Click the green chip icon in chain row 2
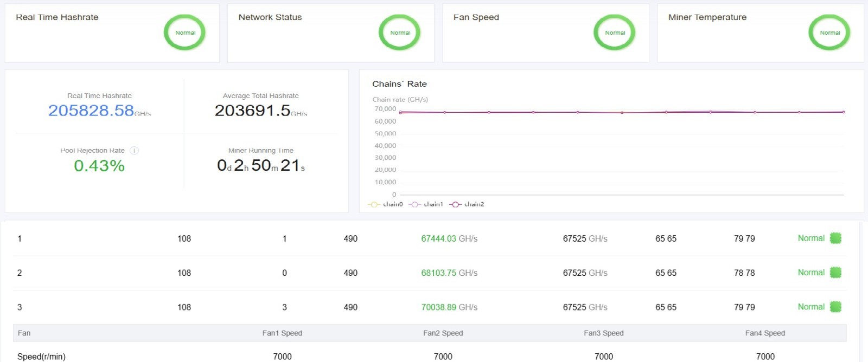 pyautogui.click(x=835, y=273)
